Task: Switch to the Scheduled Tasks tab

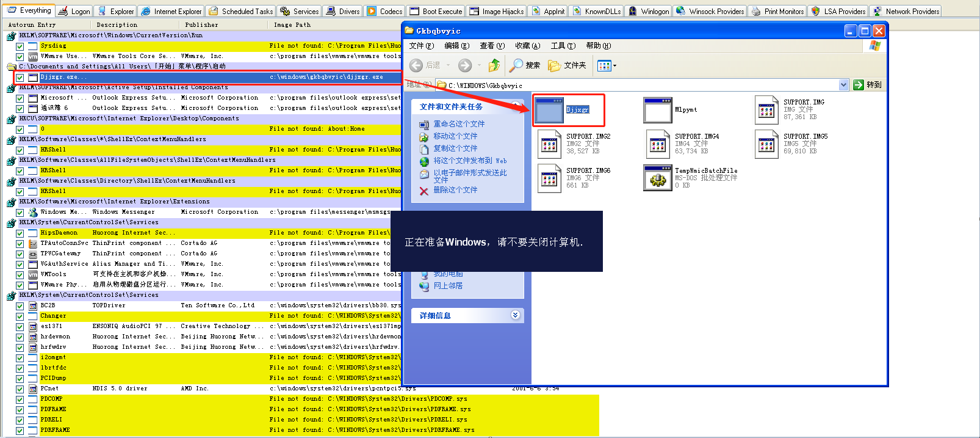Action: click(240, 11)
